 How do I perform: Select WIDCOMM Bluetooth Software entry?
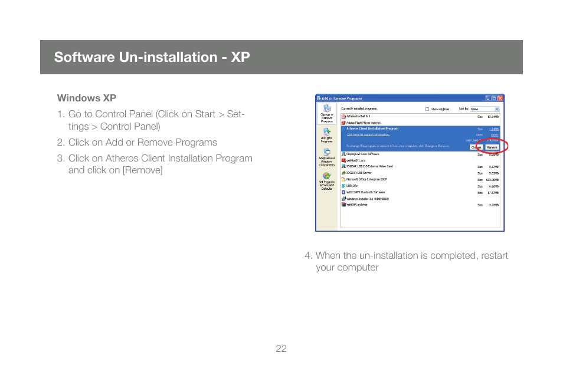(x=420, y=192)
